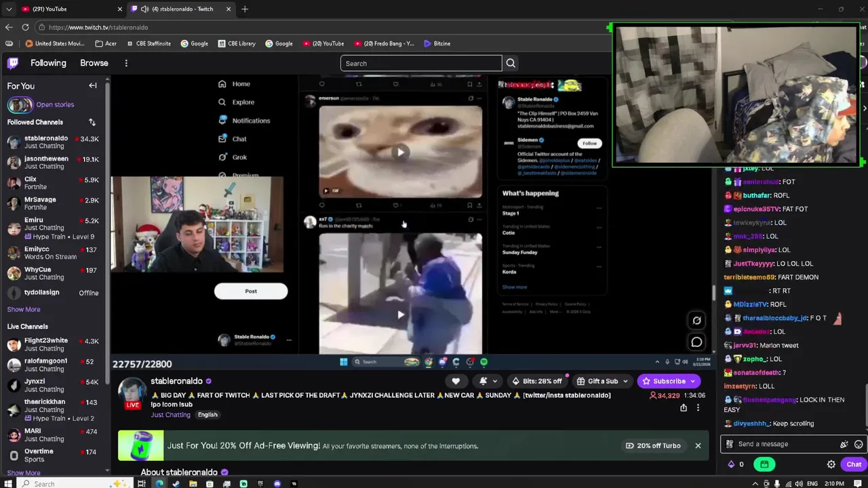Screen dimensions: 868x488
Task: Open the emote picker smiley
Action: click(859, 445)
